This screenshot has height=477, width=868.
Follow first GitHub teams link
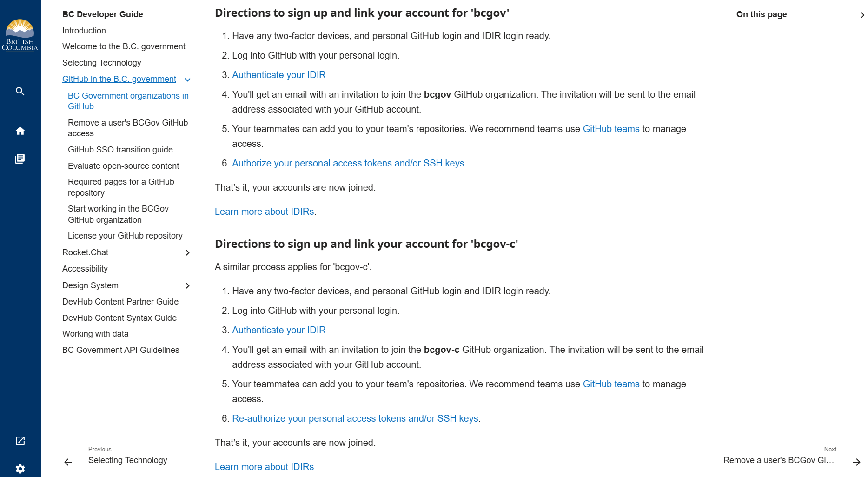tap(611, 129)
